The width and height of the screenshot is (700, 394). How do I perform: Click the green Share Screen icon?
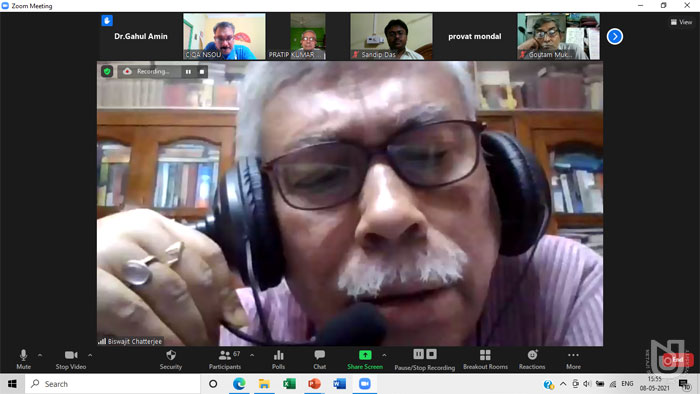365,355
